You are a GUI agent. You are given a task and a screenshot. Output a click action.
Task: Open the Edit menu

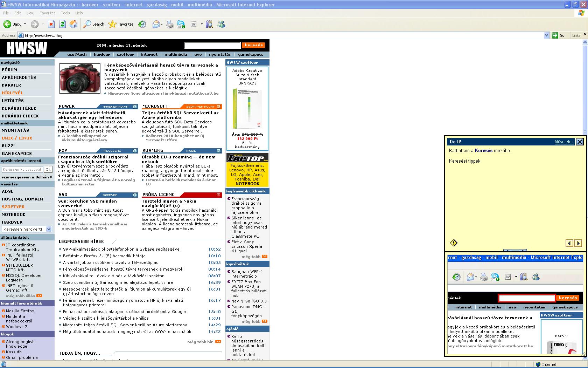coord(17,13)
